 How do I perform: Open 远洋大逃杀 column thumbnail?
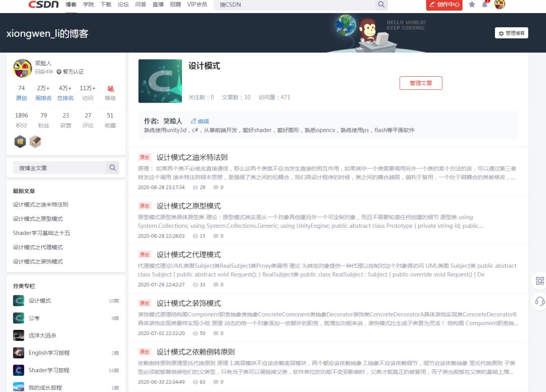(x=19, y=335)
